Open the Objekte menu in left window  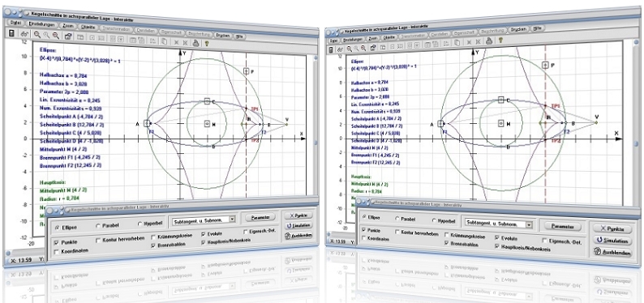pos(88,27)
